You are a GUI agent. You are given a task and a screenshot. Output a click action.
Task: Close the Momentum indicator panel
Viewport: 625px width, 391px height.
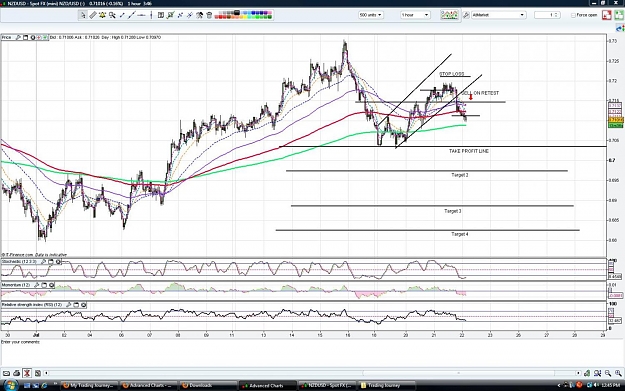tap(51, 285)
